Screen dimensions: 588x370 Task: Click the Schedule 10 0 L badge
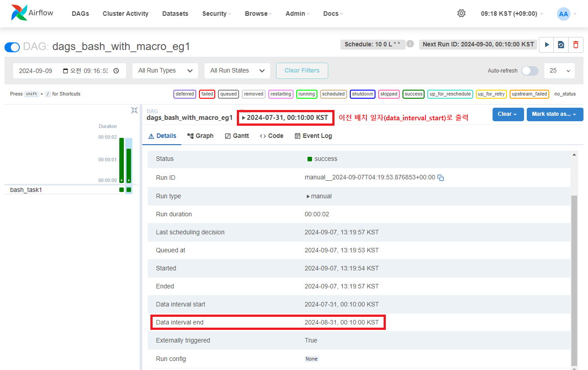point(372,44)
